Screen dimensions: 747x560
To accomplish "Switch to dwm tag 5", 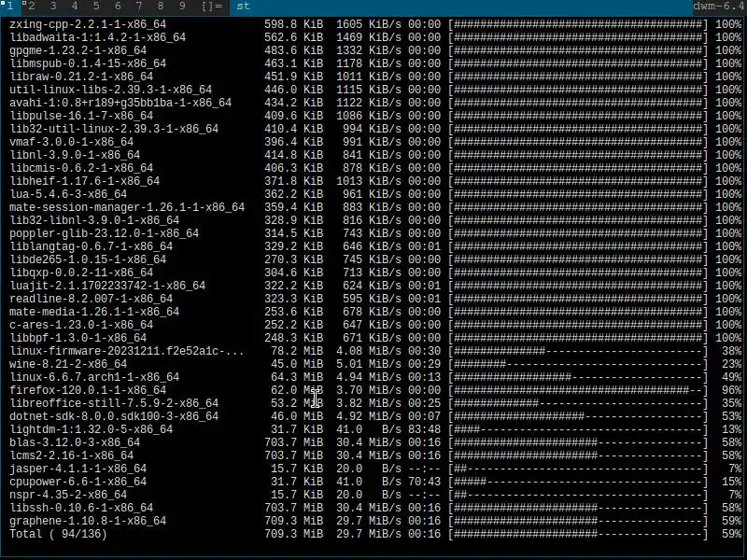I will (x=96, y=7).
